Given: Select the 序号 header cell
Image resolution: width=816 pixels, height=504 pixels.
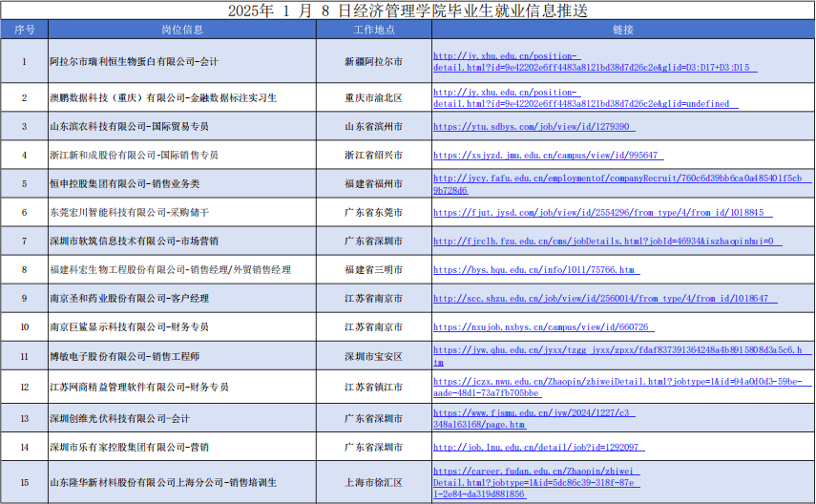Looking at the screenshot, I should (x=24, y=30).
